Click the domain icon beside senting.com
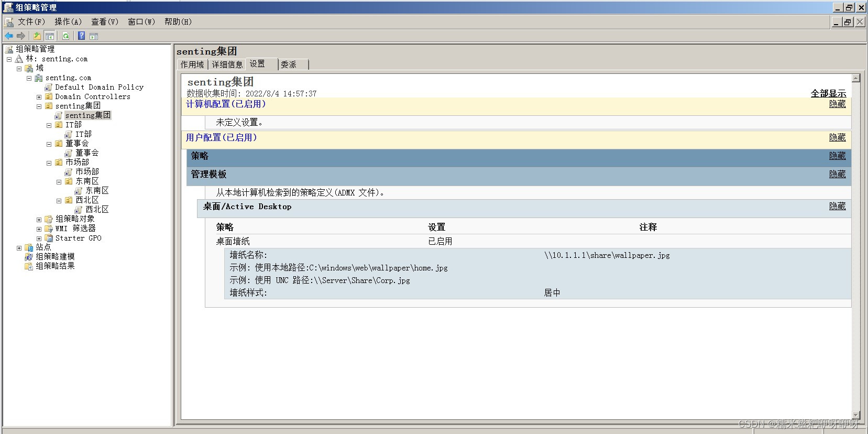868x434 pixels. [x=39, y=78]
